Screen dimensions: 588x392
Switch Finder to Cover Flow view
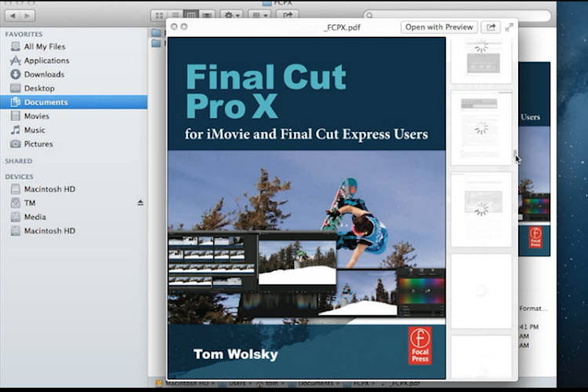point(206,15)
